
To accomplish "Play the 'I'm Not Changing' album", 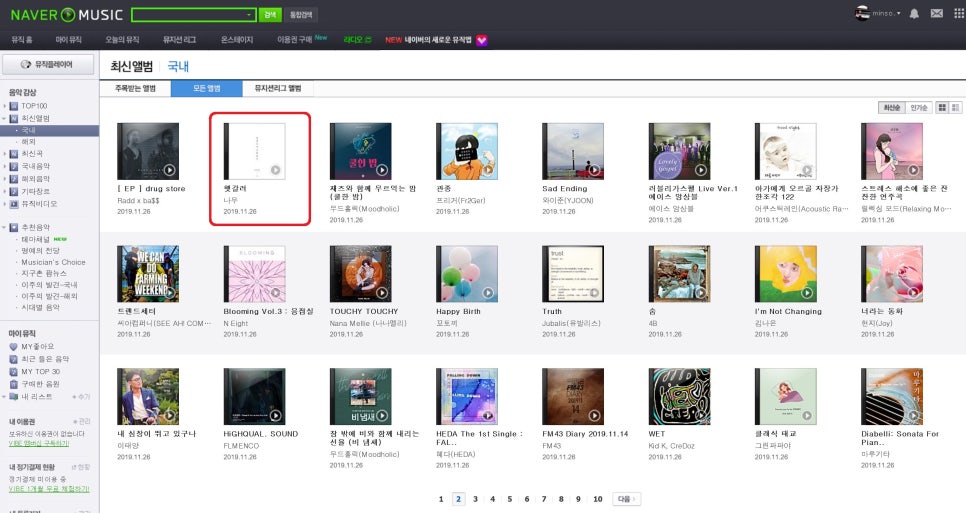I will pos(806,293).
